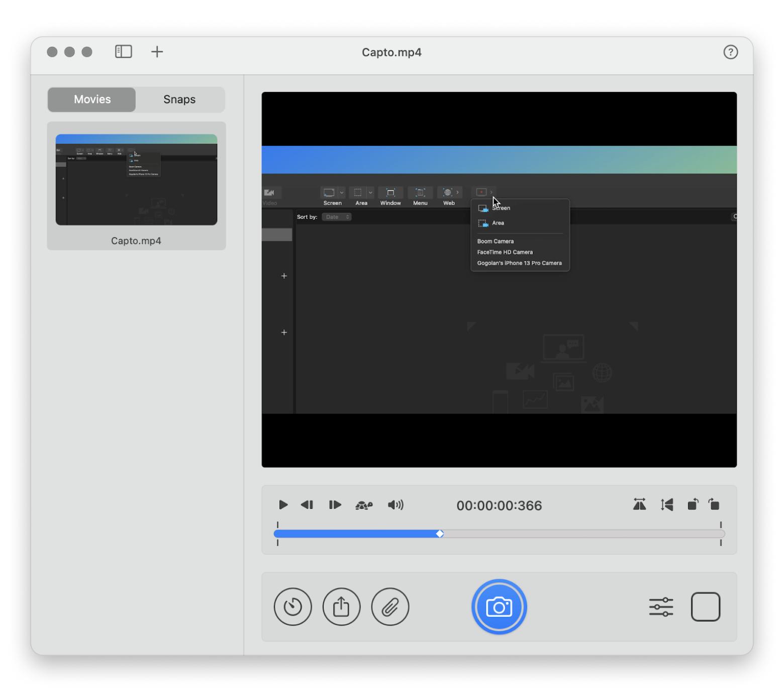Click the share export icon
The height and width of the screenshot is (696, 784).
341,606
